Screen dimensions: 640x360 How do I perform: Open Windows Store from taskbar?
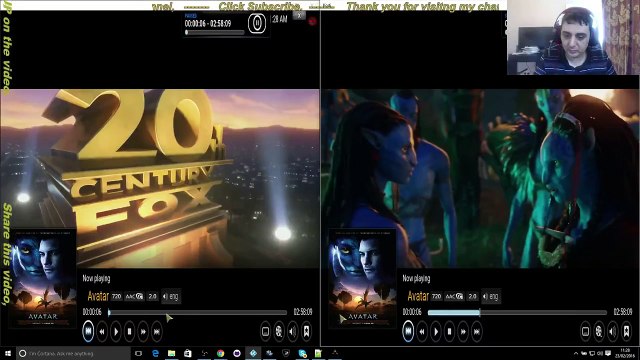coord(188,353)
